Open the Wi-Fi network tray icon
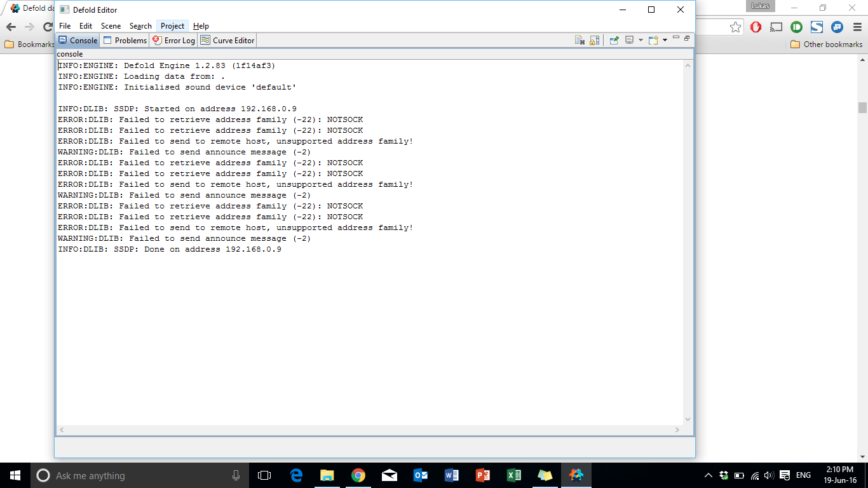The image size is (868, 488). pos(755,475)
